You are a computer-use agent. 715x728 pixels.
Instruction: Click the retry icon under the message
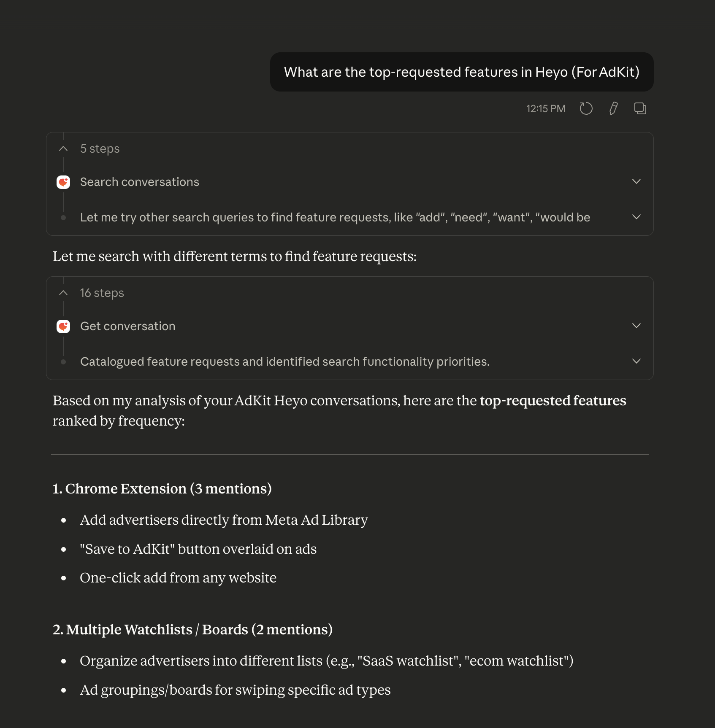(586, 109)
